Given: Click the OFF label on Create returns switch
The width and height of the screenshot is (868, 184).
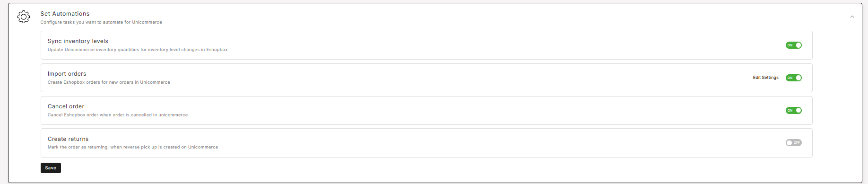Looking at the screenshot, I should (x=797, y=143).
